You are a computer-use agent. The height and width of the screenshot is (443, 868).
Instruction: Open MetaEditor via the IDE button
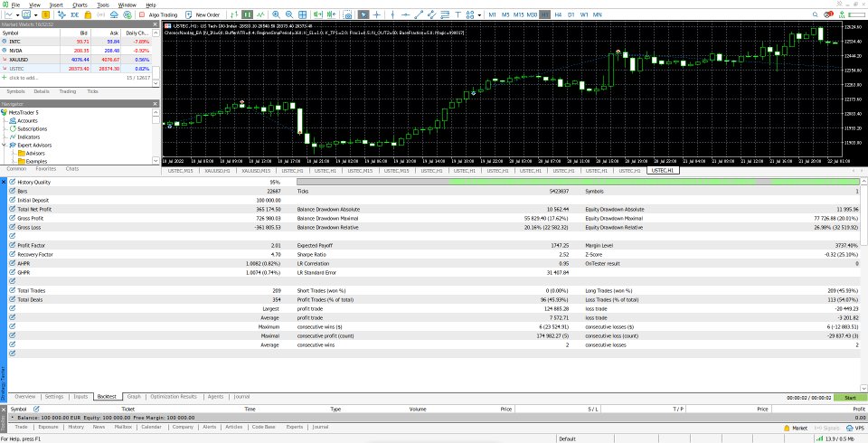(75, 15)
